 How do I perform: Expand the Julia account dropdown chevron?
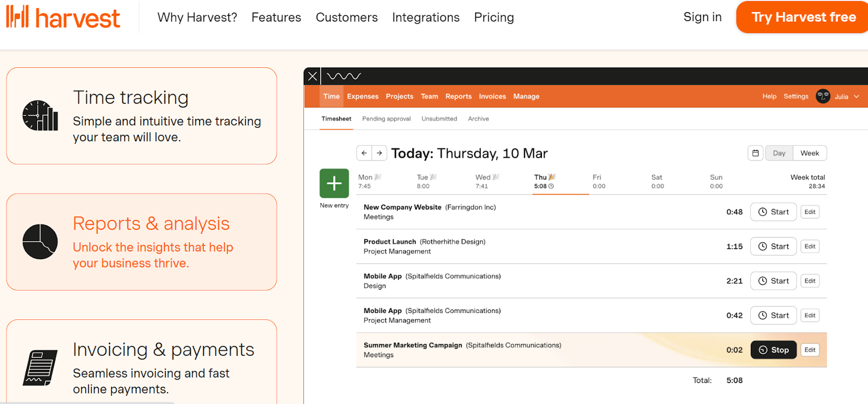point(857,97)
